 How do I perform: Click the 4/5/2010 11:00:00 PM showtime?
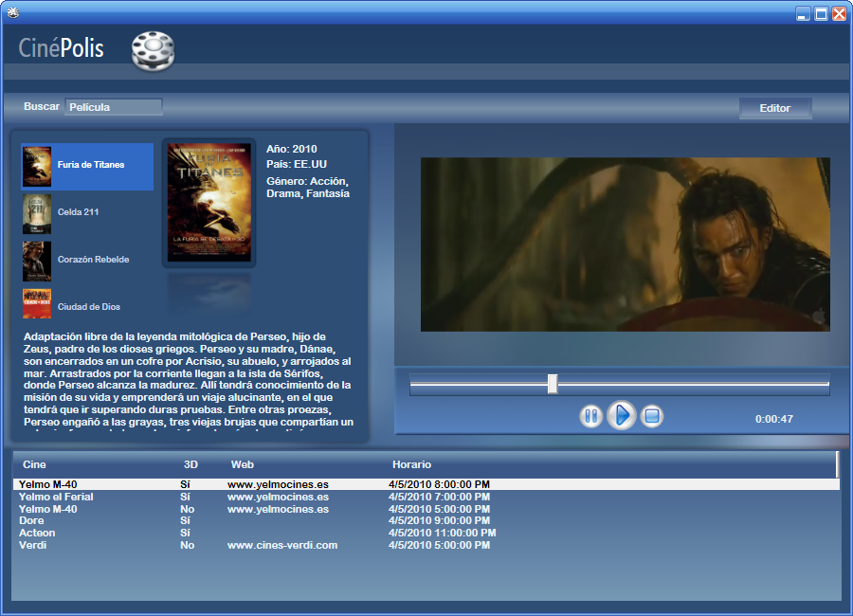[x=443, y=533]
